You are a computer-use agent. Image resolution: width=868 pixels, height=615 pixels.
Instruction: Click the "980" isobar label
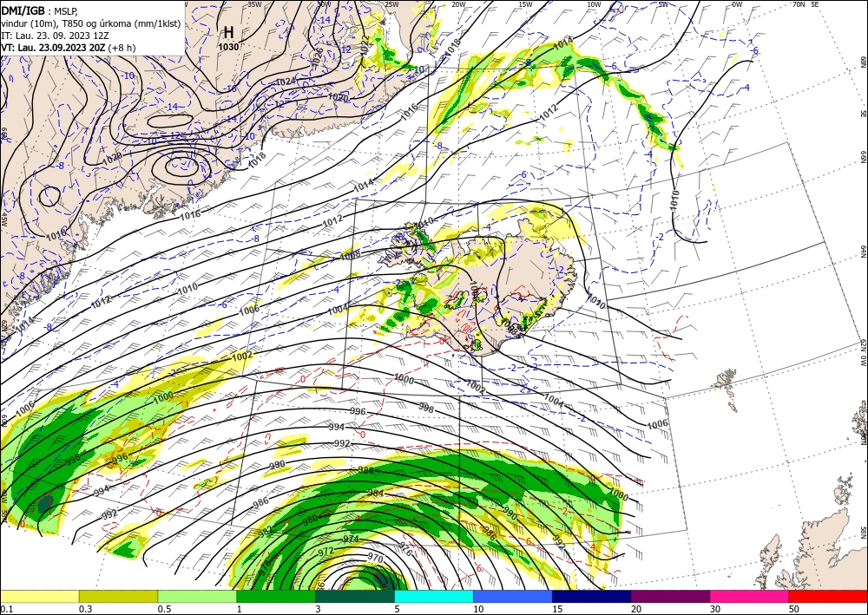(310, 520)
